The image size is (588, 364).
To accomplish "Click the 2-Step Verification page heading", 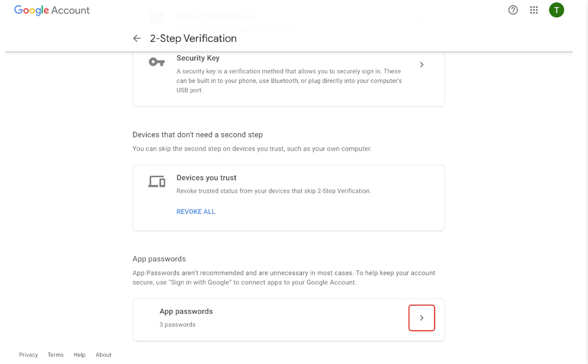I will 193,38.
